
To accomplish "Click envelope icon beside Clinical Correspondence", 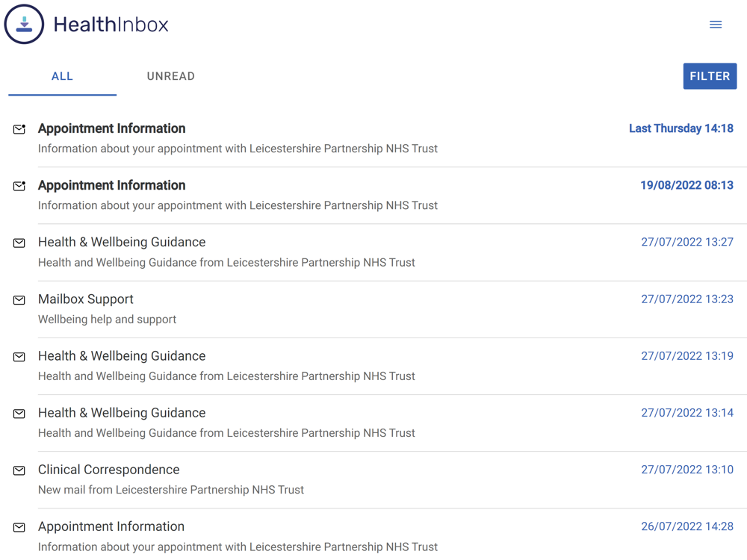I will pos(19,470).
